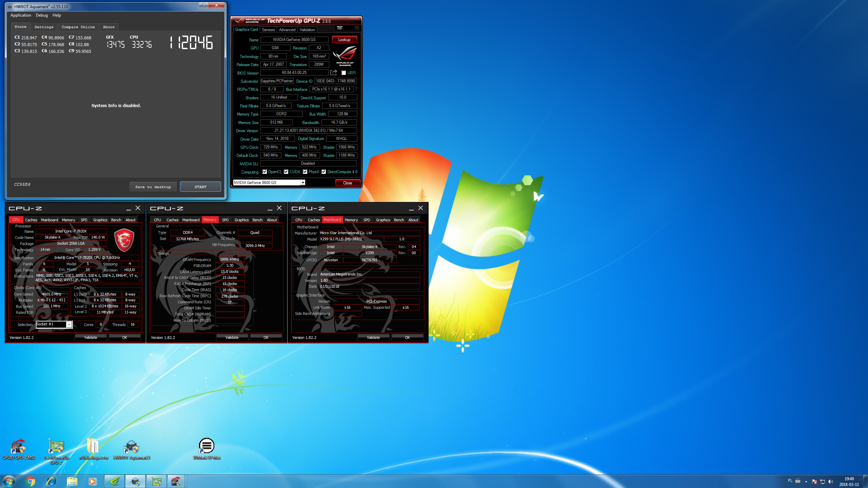Click the PL language indicator in taskbar
This screenshot has height=488, width=868.
tap(790, 481)
